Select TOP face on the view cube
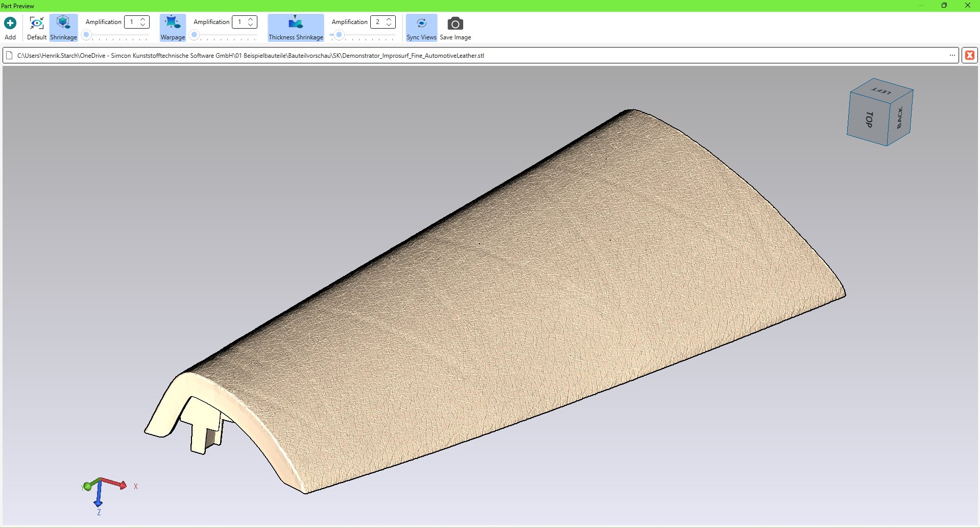The height and width of the screenshot is (528, 980). coord(869,120)
